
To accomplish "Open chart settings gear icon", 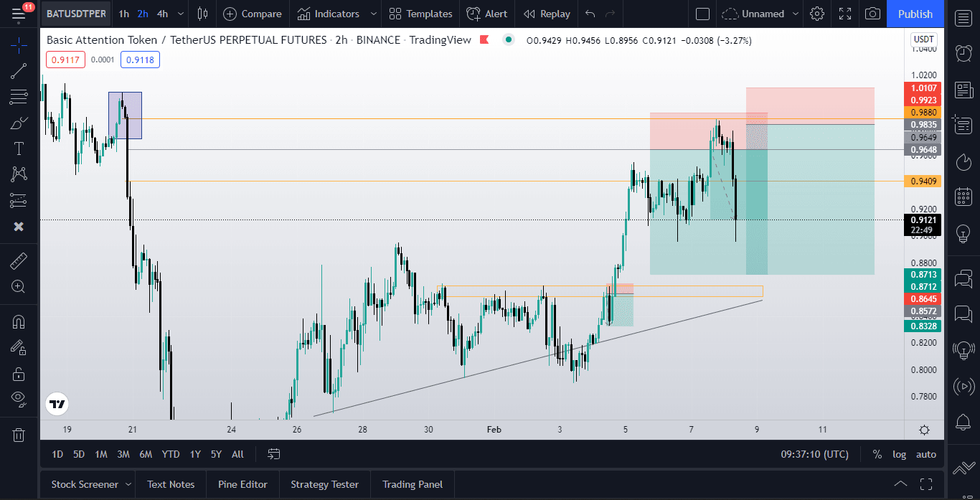I will 816,14.
